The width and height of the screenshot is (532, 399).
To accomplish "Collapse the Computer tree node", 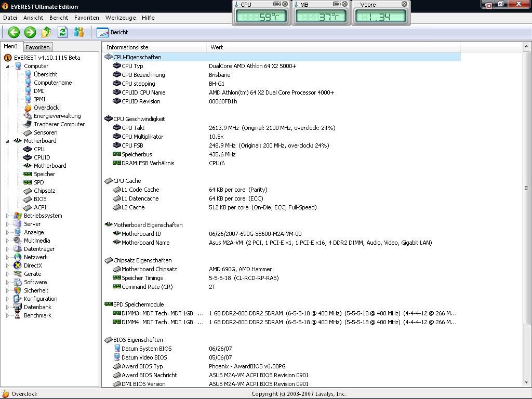I will point(7,66).
